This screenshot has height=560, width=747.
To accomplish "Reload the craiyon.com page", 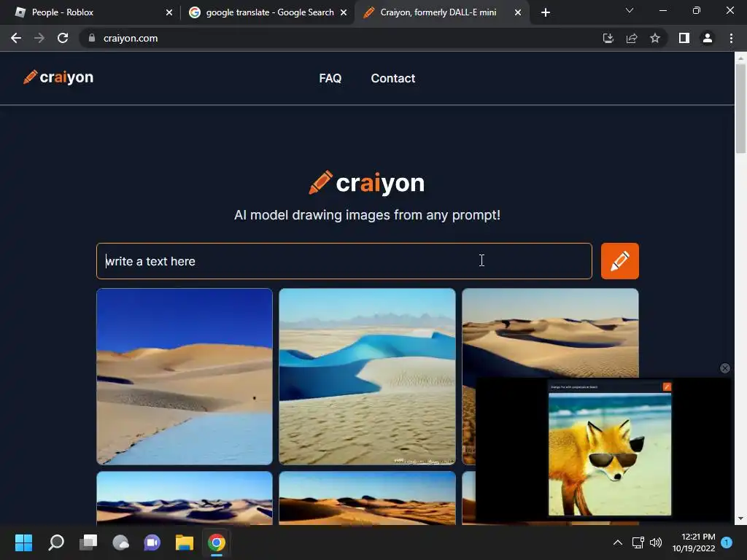I will click(63, 38).
